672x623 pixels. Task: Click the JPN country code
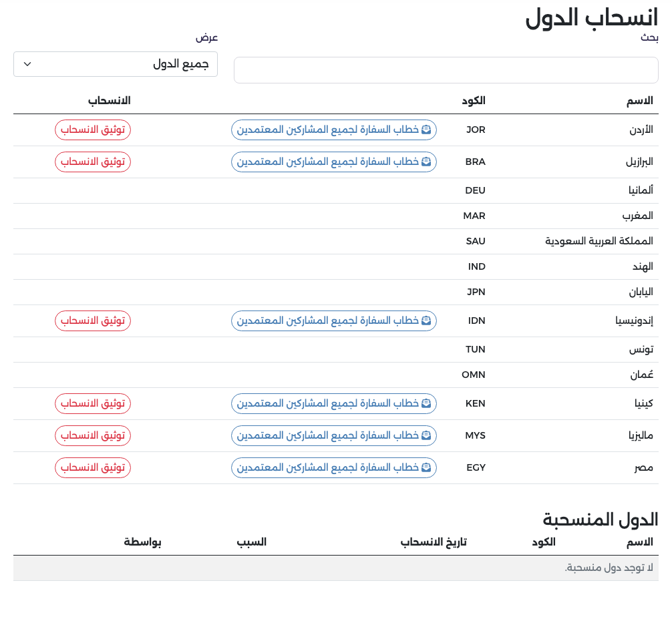(x=476, y=292)
